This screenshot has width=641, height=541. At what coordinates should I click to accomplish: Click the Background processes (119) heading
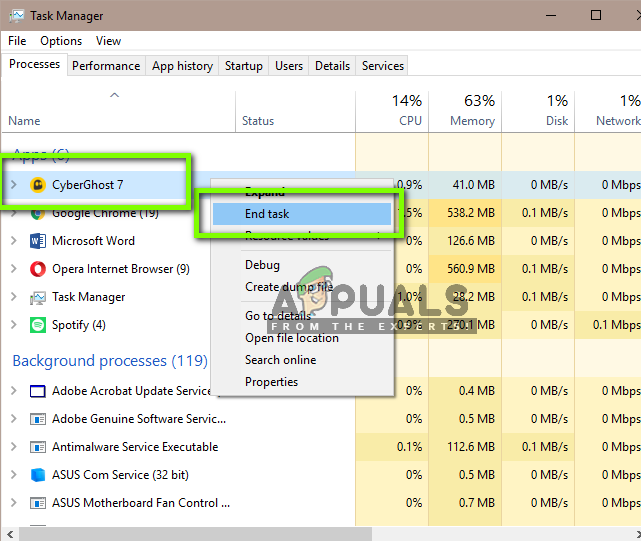pyautogui.click(x=110, y=361)
